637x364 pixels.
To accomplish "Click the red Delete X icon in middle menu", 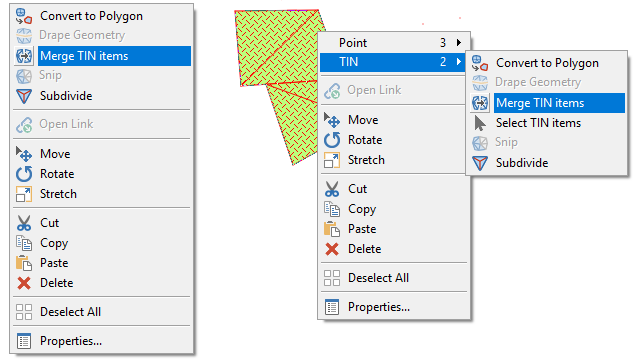I will tap(332, 249).
